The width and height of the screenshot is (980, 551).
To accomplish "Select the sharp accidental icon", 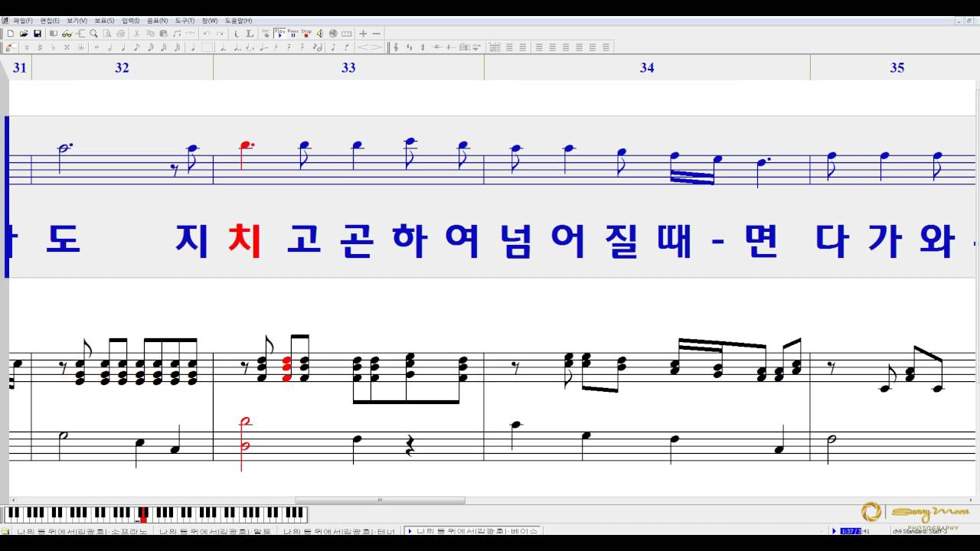I will click(40, 47).
